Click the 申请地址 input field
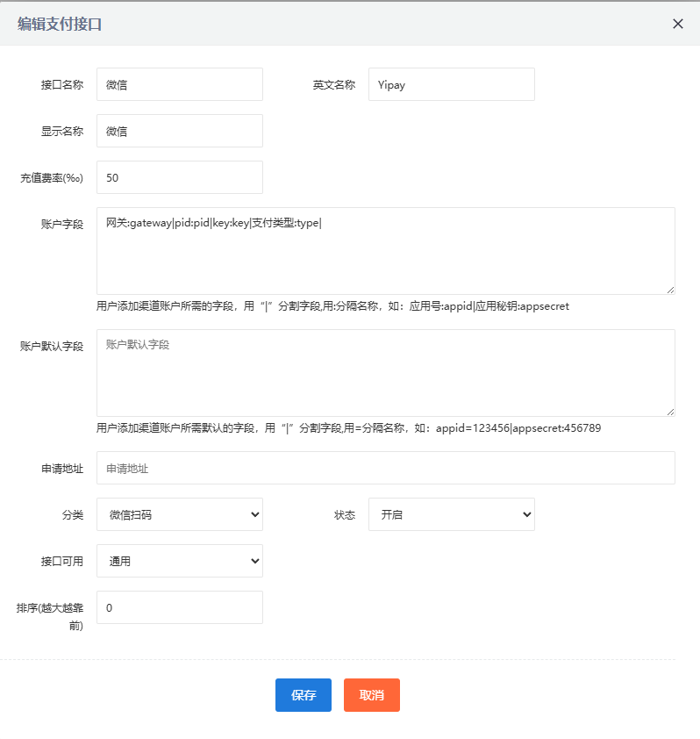The width and height of the screenshot is (700, 739). (x=385, y=468)
